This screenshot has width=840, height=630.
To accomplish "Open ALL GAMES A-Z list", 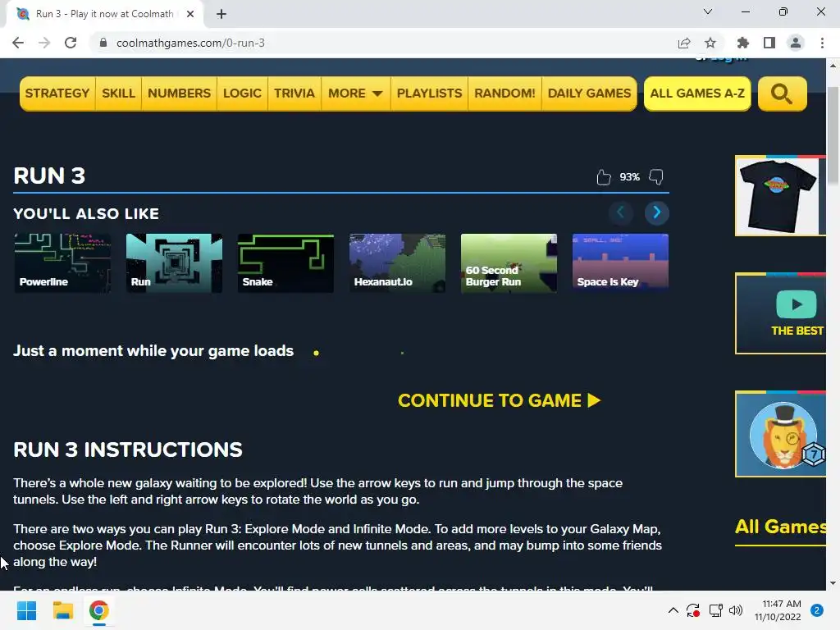I will click(x=697, y=94).
